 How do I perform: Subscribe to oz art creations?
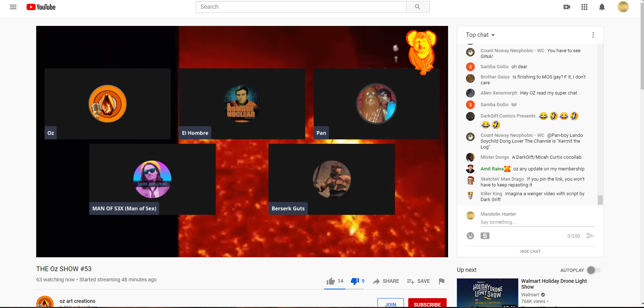[427, 303]
